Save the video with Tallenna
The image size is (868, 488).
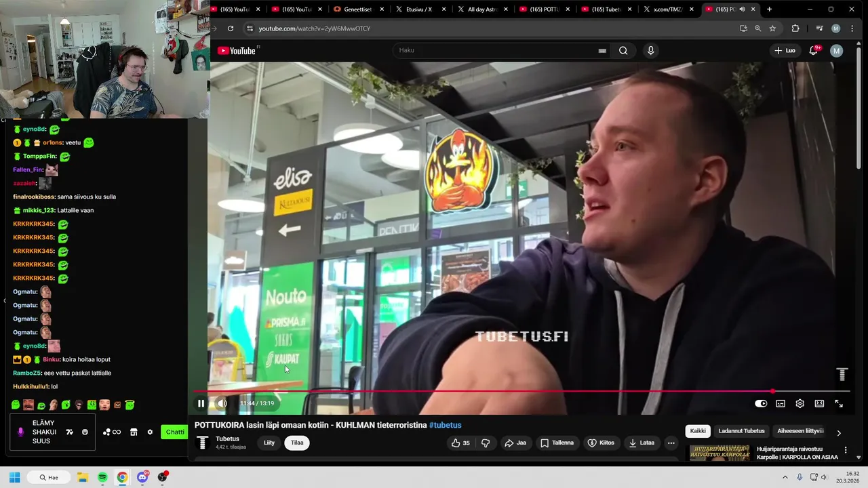coord(557,443)
